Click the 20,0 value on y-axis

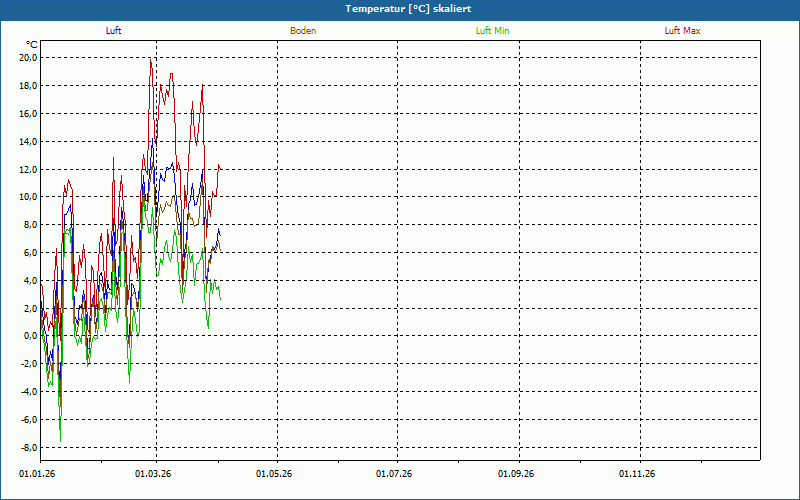point(27,58)
